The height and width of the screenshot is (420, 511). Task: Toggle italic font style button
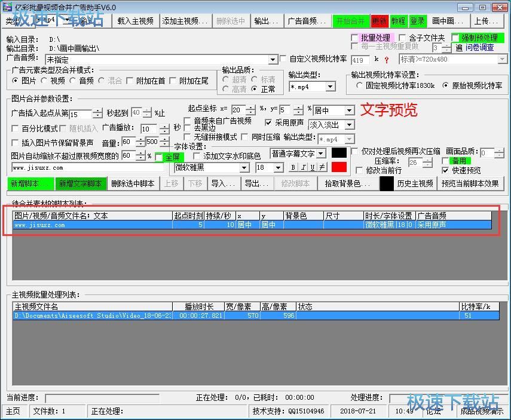(303, 167)
